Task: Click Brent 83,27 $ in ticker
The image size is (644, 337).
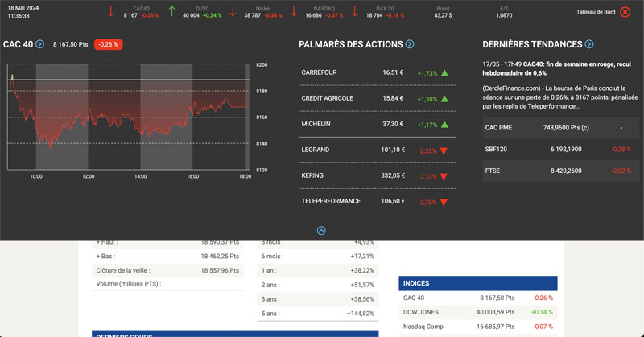Action: (x=443, y=12)
